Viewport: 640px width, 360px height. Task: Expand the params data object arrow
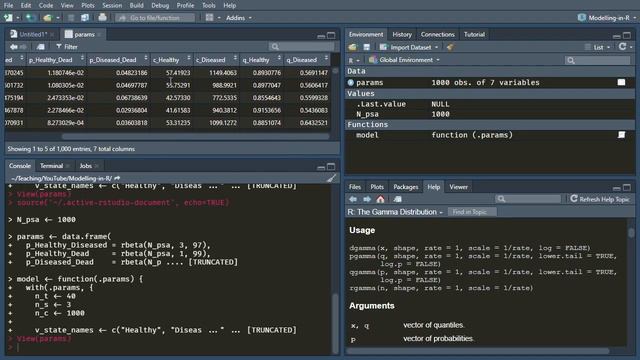351,82
